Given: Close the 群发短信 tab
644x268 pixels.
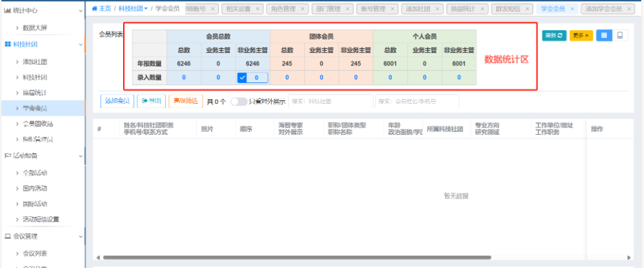Looking at the screenshot, I should point(527,9).
